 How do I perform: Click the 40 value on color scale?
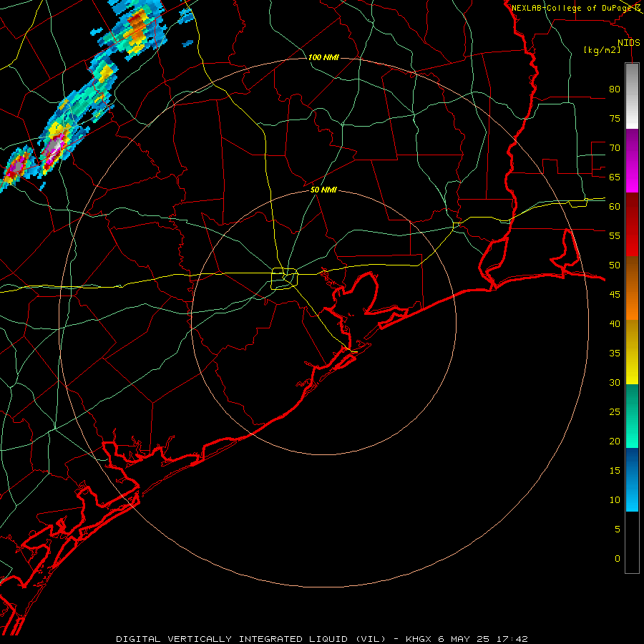tap(615, 323)
